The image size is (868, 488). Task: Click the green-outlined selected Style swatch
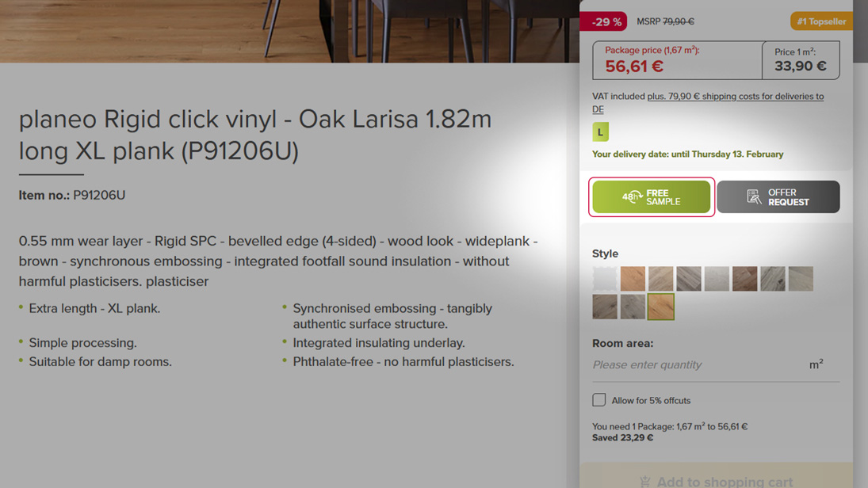(660, 307)
